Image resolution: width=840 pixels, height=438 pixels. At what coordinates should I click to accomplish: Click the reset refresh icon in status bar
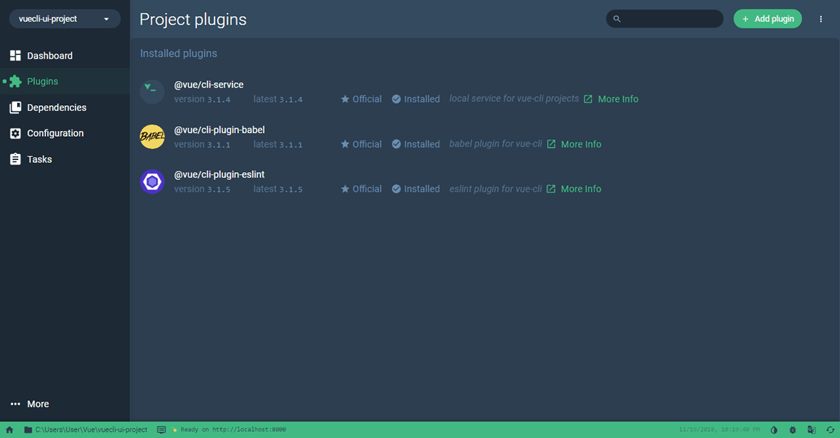click(x=830, y=430)
